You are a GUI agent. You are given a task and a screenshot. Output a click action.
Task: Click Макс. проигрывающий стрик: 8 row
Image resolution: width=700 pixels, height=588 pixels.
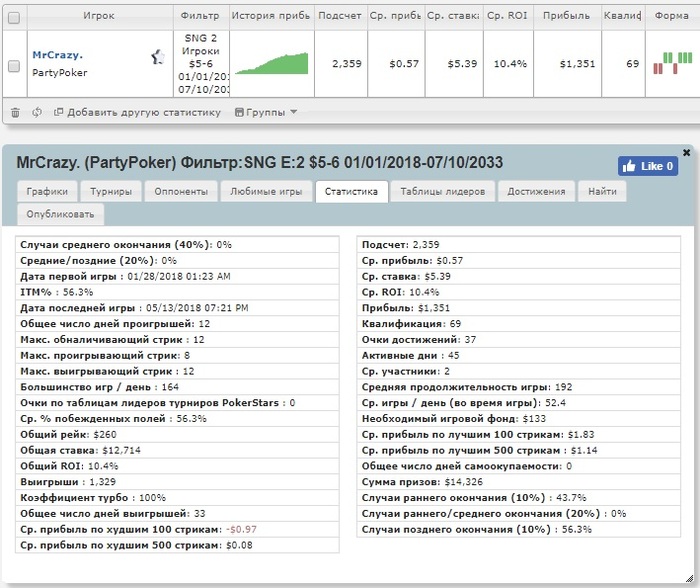pos(177,355)
